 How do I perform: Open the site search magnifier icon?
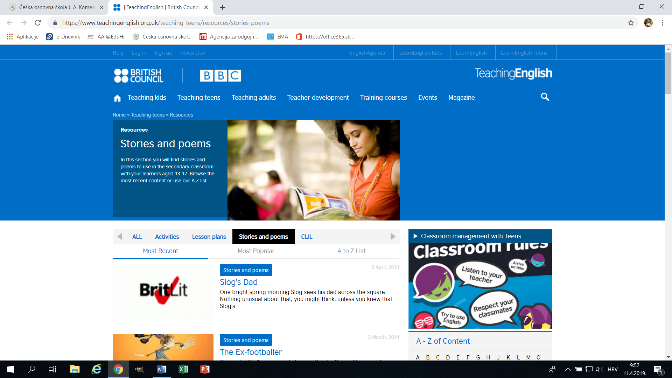click(545, 97)
